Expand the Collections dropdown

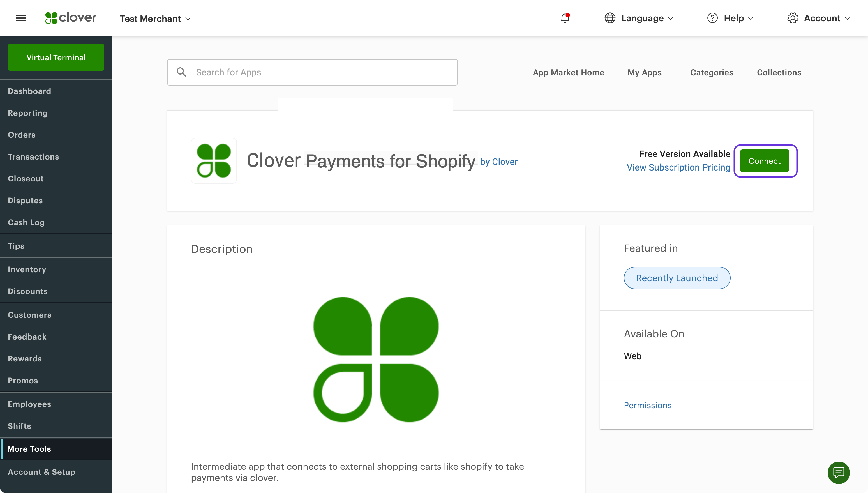779,72
